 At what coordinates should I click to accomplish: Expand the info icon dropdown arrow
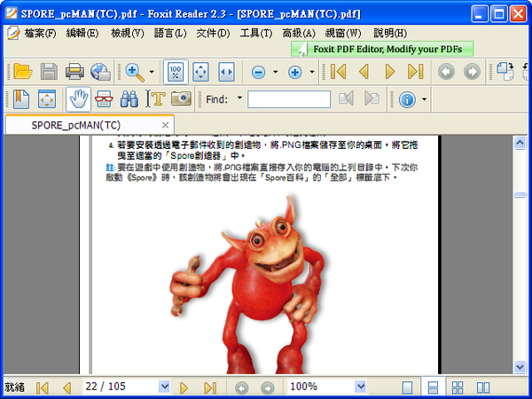(x=424, y=99)
